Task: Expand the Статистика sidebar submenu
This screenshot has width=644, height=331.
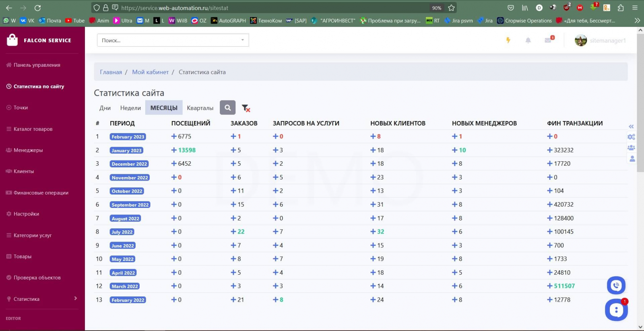Action: point(75,298)
